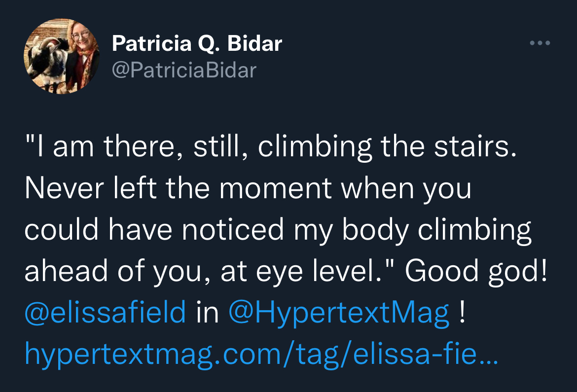Screen dimensions: 577x392
Task: Click the word "in" between the mentions
Action: point(207,313)
